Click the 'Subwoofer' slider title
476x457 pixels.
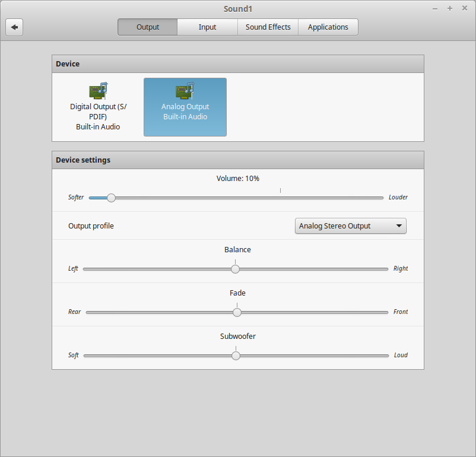pyautogui.click(x=237, y=336)
